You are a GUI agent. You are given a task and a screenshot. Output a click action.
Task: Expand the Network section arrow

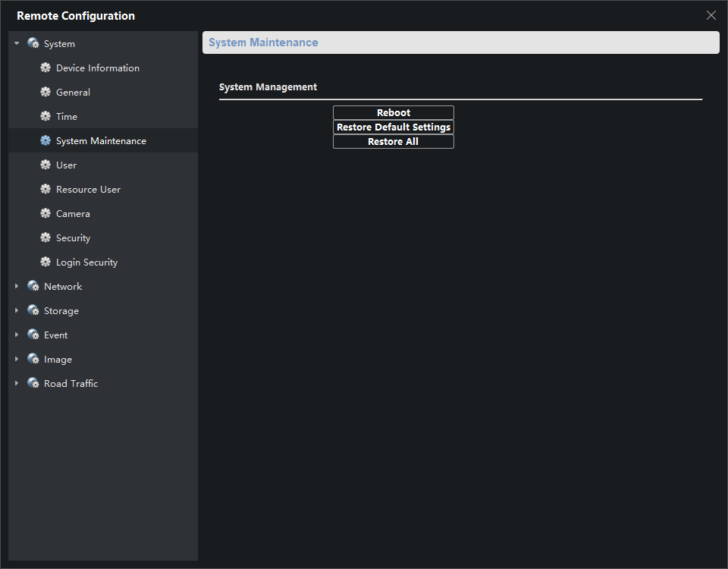(17, 287)
